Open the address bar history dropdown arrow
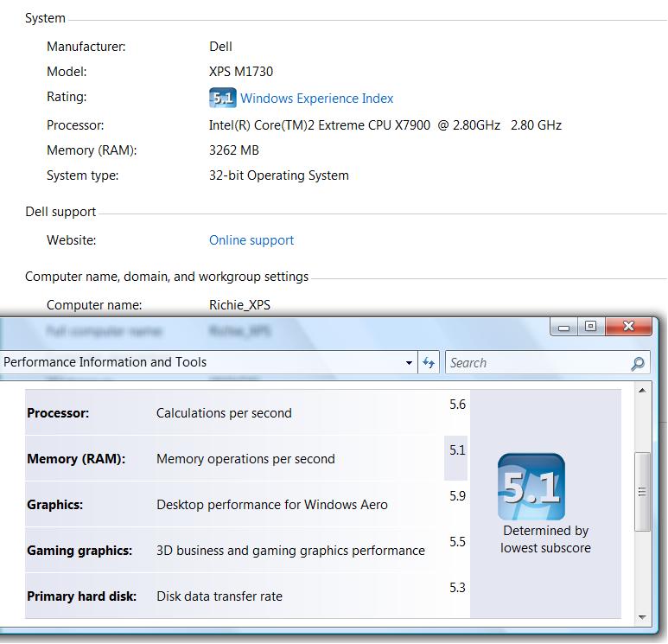668x644 pixels. (x=409, y=363)
